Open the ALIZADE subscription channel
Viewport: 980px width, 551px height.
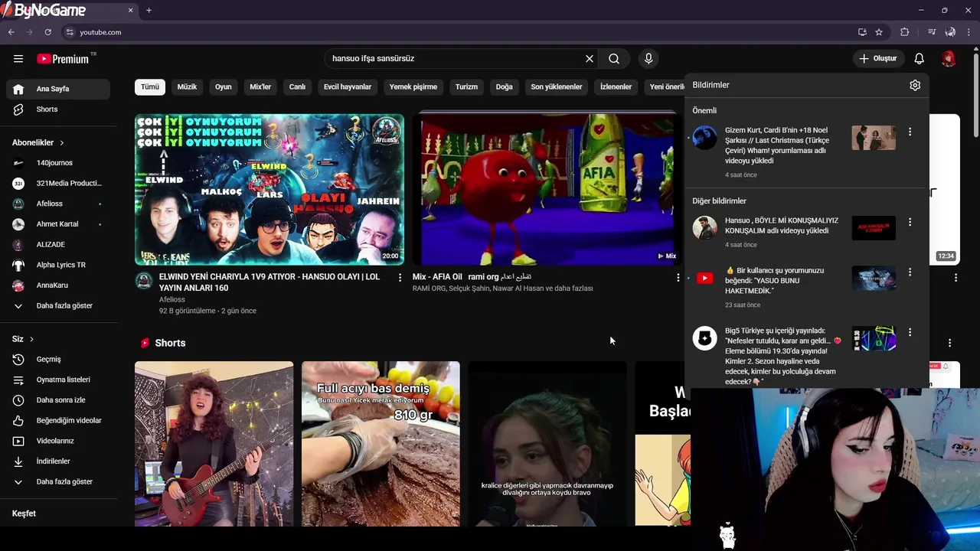pyautogui.click(x=58, y=245)
